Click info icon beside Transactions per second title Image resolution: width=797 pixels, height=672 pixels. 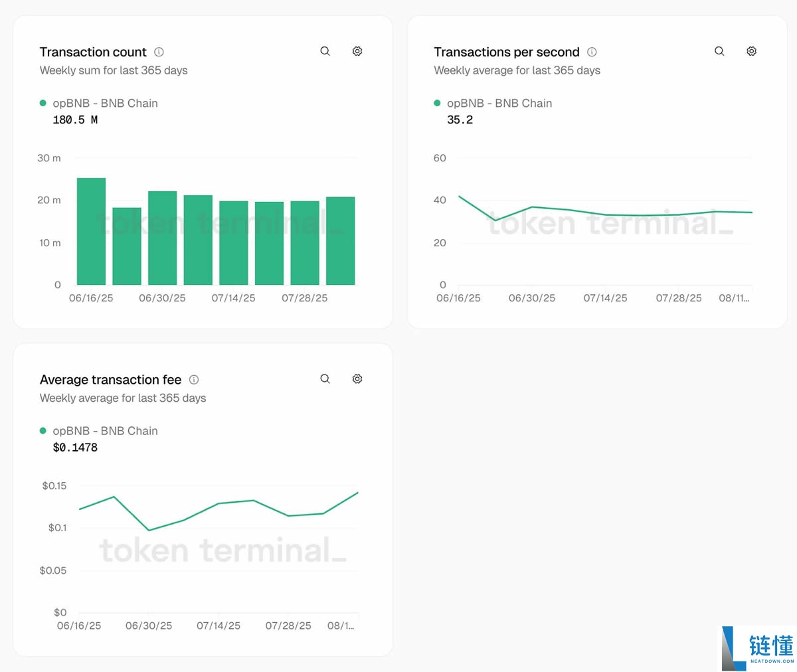pos(592,52)
